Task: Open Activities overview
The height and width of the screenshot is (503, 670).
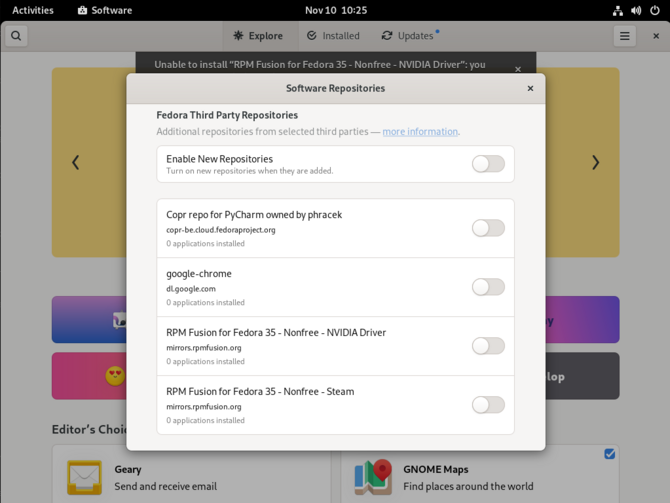Action: (33, 10)
